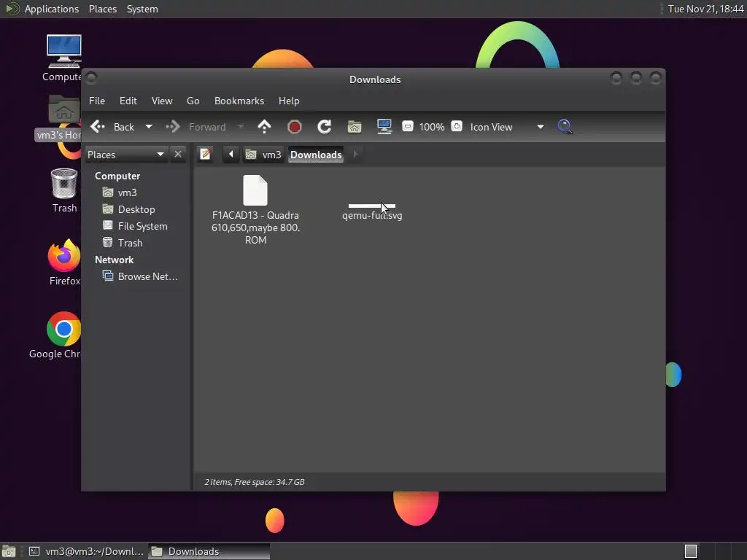Reset zoom by clicking 100%
Viewport: 747px width, 560px height.
pyautogui.click(x=432, y=127)
